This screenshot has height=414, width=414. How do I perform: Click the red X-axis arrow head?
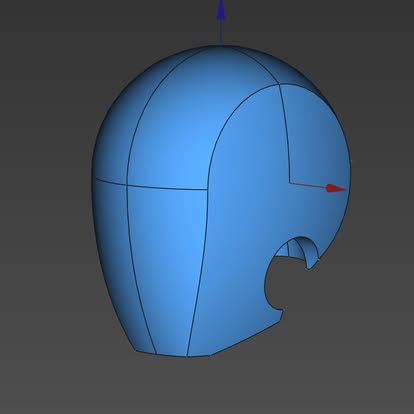[x=336, y=188]
